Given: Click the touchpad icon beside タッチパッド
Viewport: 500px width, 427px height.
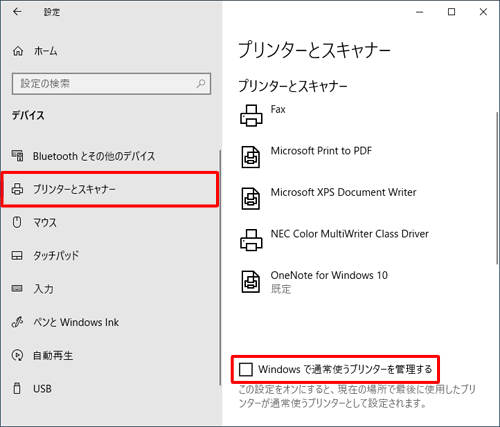Looking at the screenshot, I should (17, 256).
